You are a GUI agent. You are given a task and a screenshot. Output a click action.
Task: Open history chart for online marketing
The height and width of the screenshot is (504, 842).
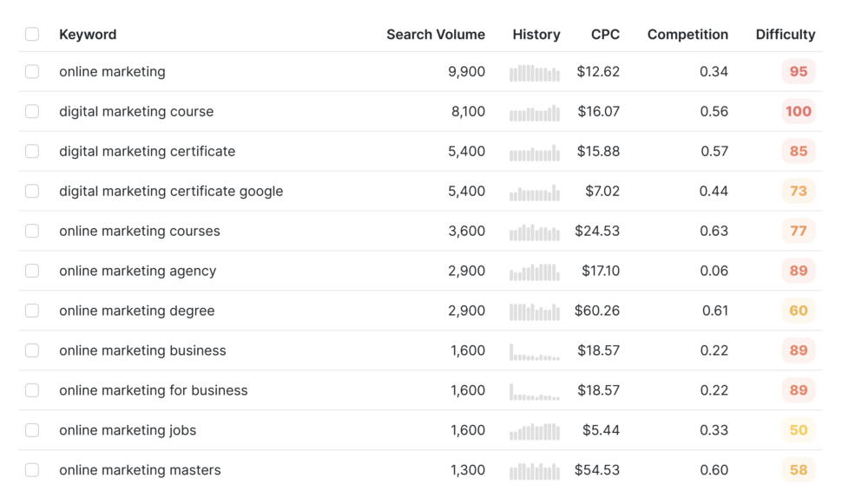pyautogui.click(x=535, y=73)
